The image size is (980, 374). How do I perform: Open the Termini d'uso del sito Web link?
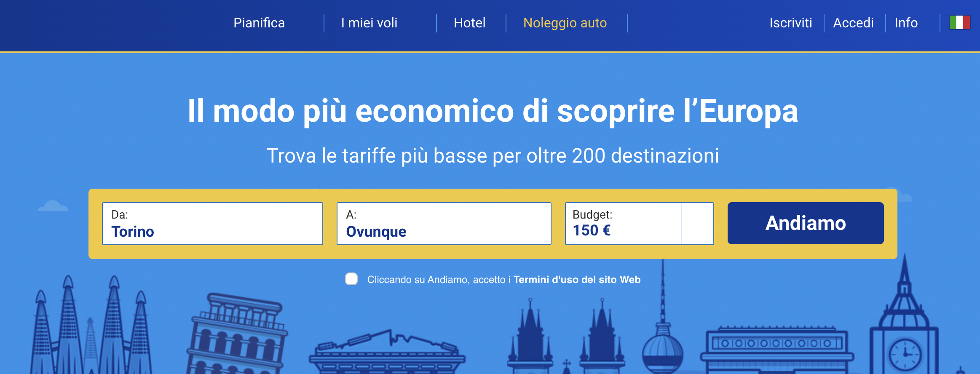pyautogui.click(x=577, y=280)
